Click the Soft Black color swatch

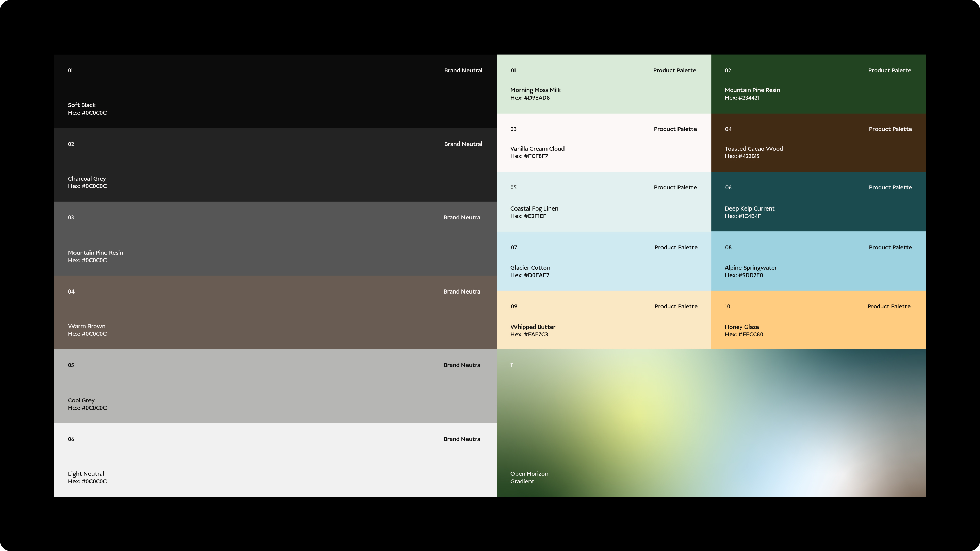[275, 91]
